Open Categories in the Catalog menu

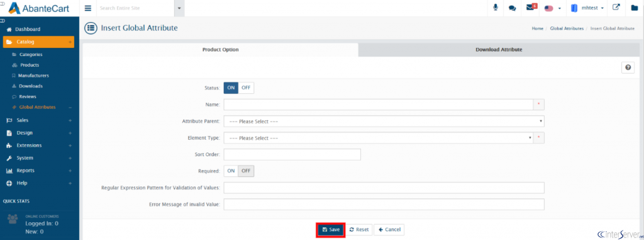click(31, 54)
